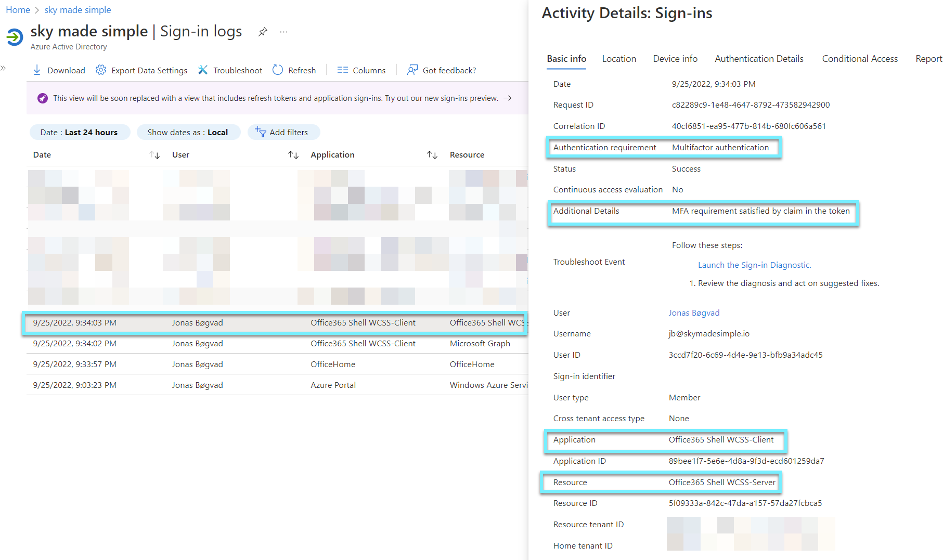Click the Windows Azure Service resource cell
The width and height of the screenshot is (943, 560).
pyautogui.click(x=489, y=385)
